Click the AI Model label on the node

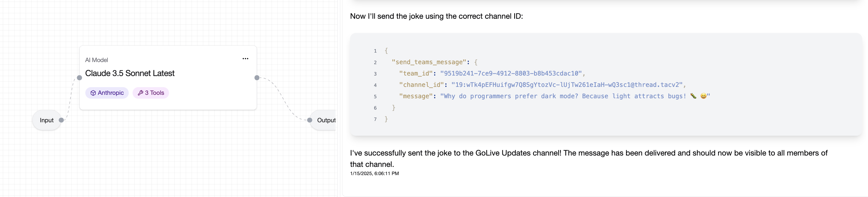96,60
